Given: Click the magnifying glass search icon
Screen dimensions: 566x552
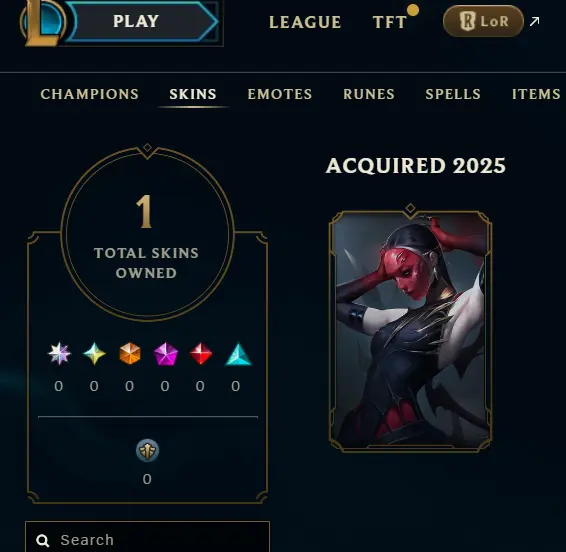Looking at the screenshot, I should (43, 540).
